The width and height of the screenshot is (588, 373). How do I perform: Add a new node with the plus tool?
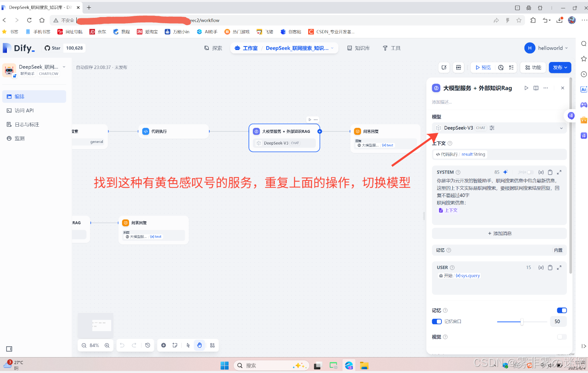164,345
